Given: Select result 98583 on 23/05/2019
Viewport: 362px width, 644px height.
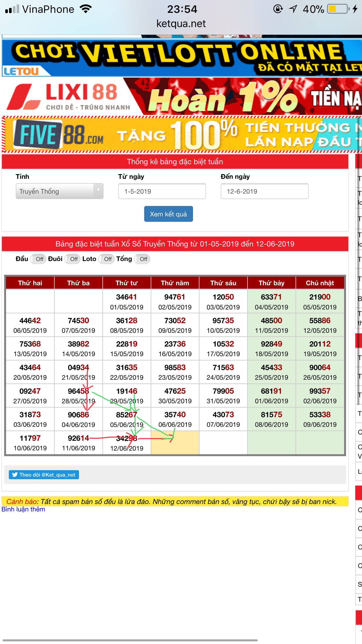Looking at the screenshot, I should (175, 372).
